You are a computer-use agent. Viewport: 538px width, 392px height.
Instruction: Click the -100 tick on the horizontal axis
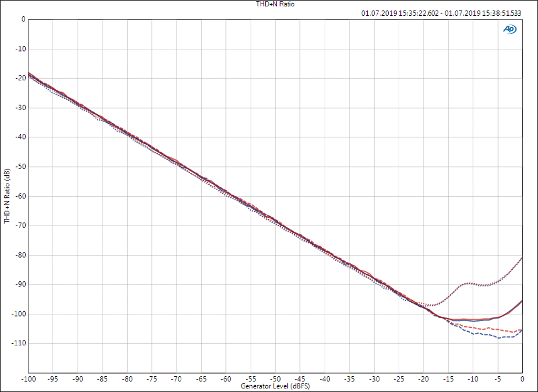pyautogui.click(x=28, y=379)
